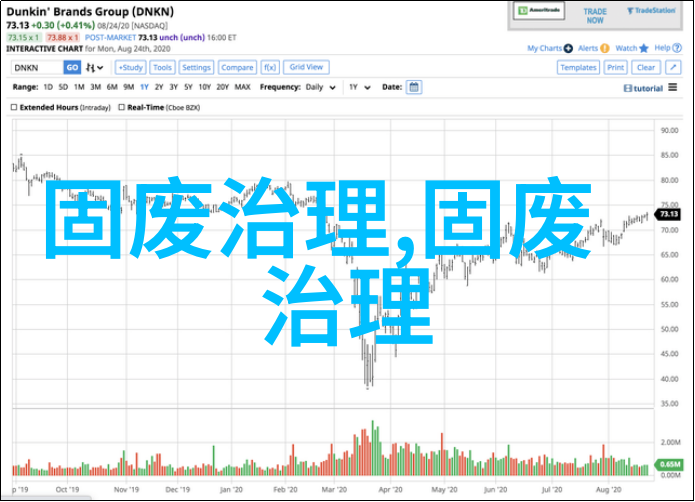Click the pop-out chart arrow icon

coord(673,68)
